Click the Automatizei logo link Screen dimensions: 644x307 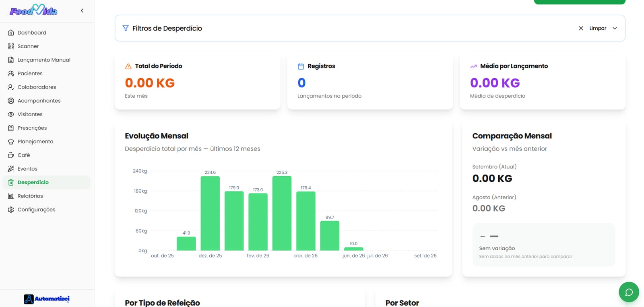coord(47,299)
